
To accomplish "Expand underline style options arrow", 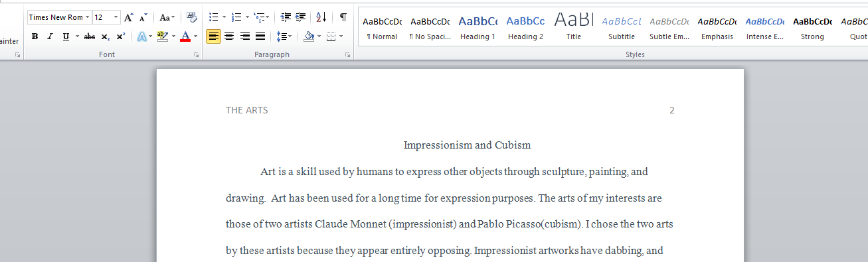I will coord(77,36).
